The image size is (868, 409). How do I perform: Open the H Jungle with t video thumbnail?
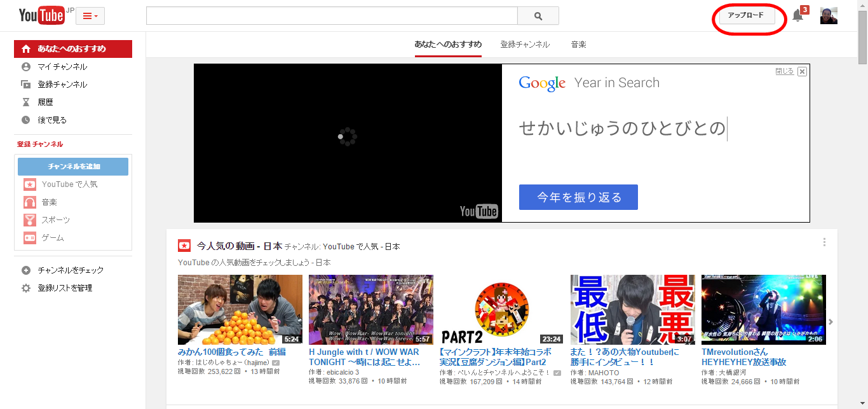coord(371,310)
